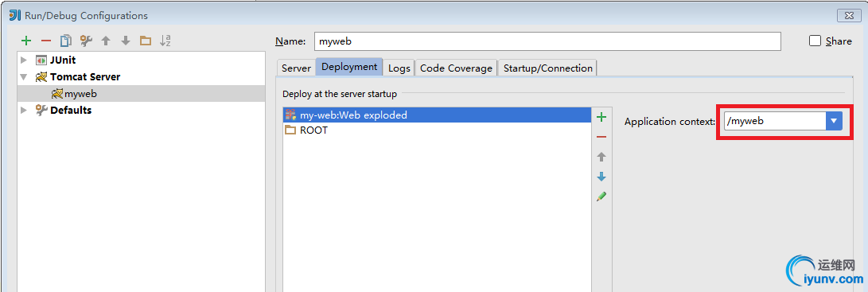Viewport: 868px width, 292px height.
Task: Add new configuration with green plus
Action: [26, 41]
